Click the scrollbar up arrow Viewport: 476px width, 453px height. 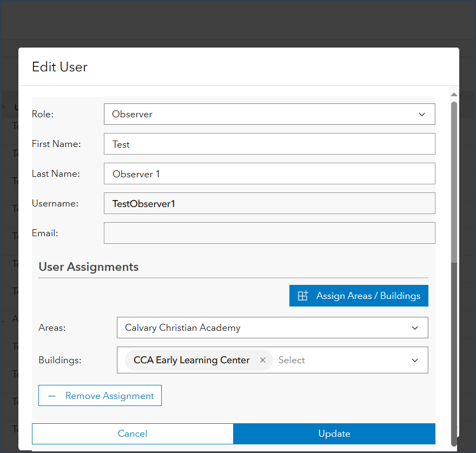(x=454, y=95)
